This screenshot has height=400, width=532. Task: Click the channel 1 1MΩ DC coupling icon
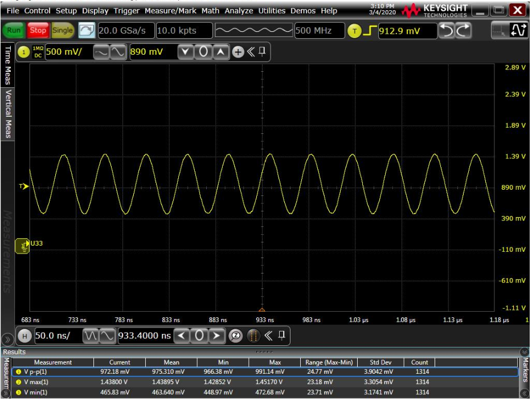(38, 52)
